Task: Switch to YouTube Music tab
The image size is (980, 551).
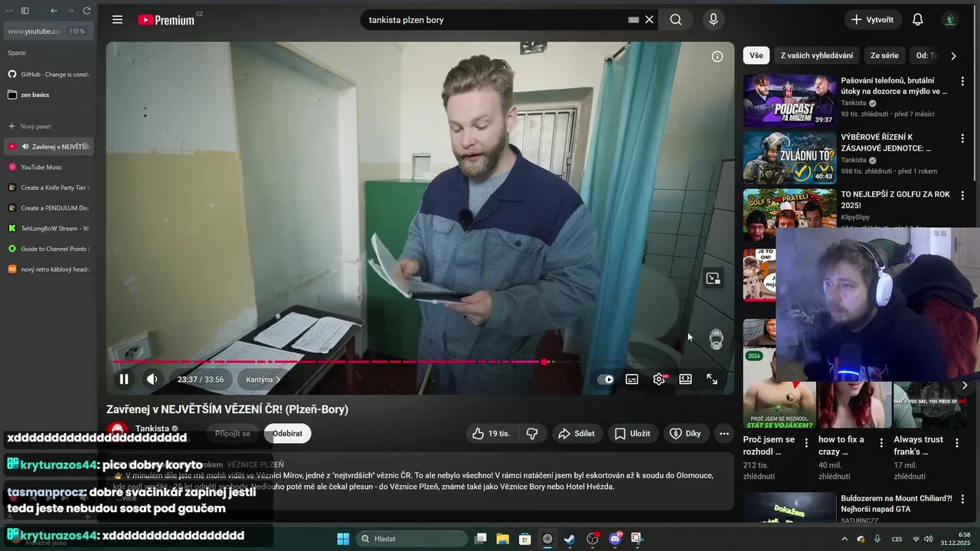Action: coord(49,167)
